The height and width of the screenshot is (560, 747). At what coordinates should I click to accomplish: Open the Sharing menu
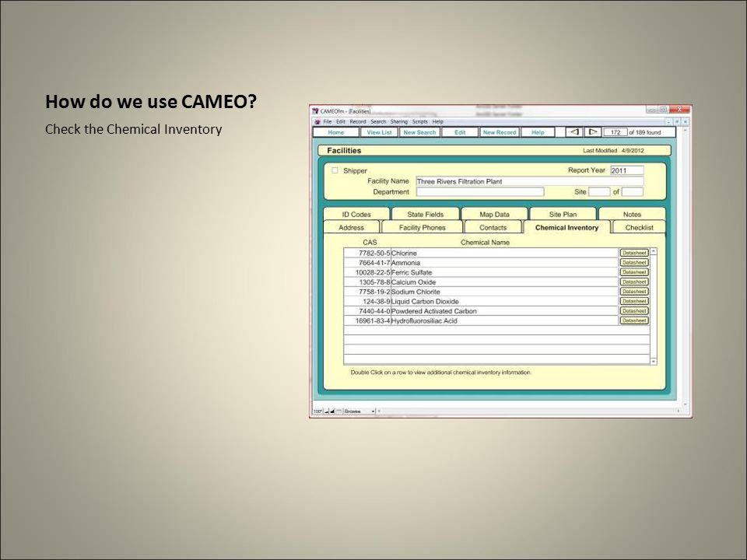[x=398, y=122]
